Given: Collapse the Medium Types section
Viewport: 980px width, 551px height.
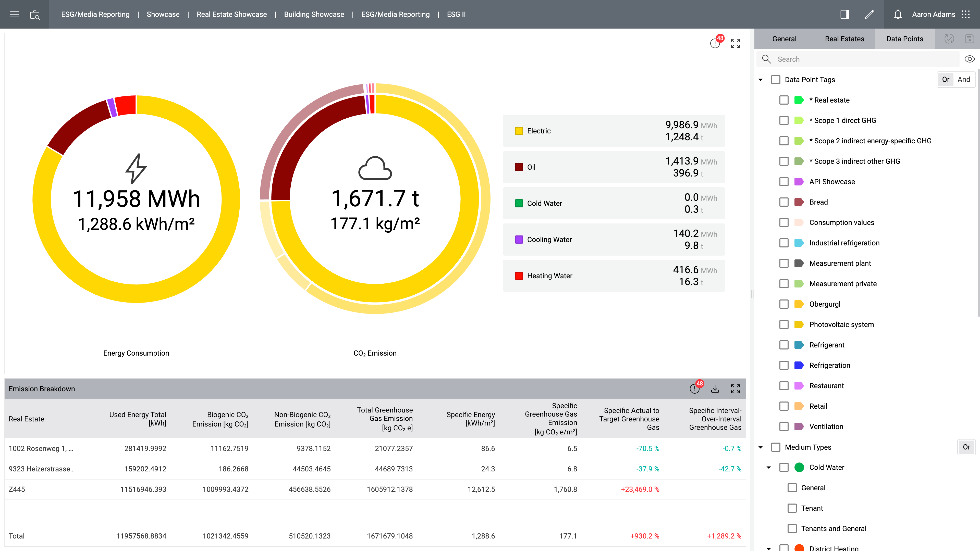Looking at the screenshot, I should pos(761,447).
